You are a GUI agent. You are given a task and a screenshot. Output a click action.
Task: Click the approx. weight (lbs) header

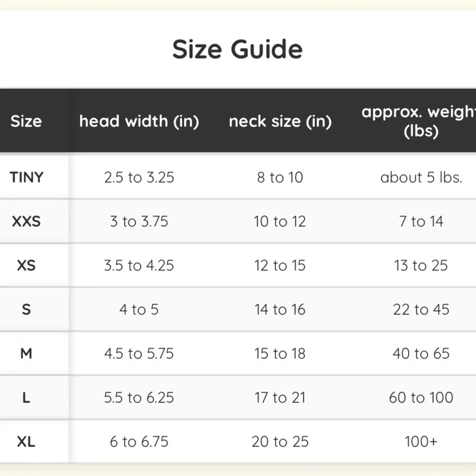coord(419,121)
